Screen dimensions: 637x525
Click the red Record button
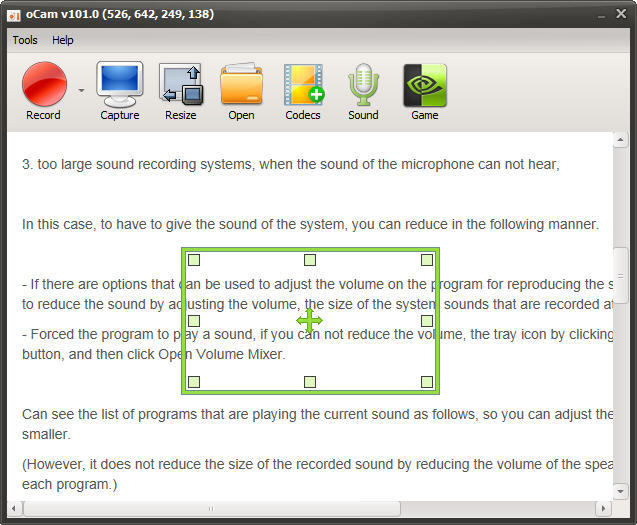[x=44, y=84]
